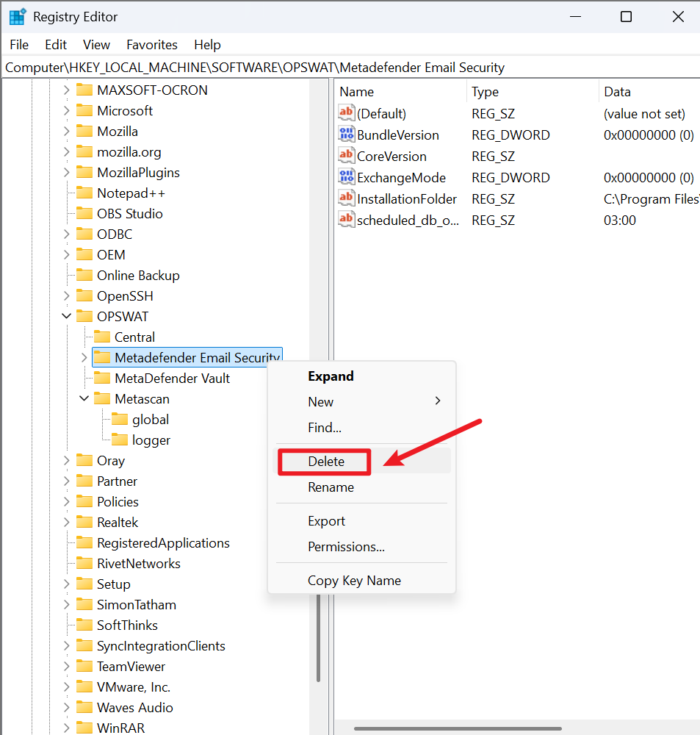Select the Partner key label
The image size is (700, 735).
click(117, 481)
